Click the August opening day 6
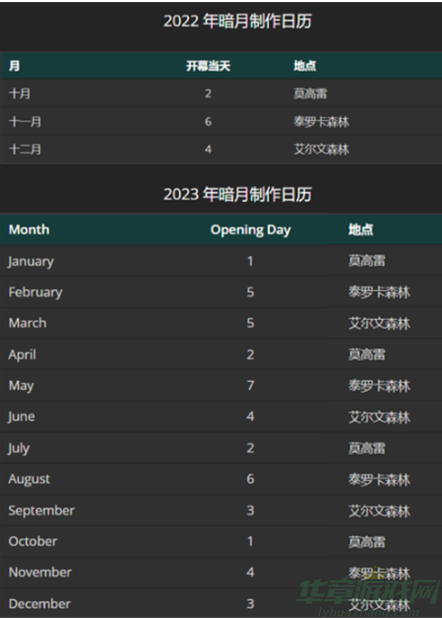442x619 pixels. point(250,479)
